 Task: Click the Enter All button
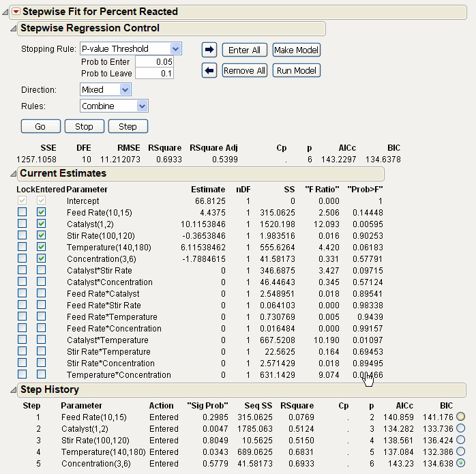point(244,50)
